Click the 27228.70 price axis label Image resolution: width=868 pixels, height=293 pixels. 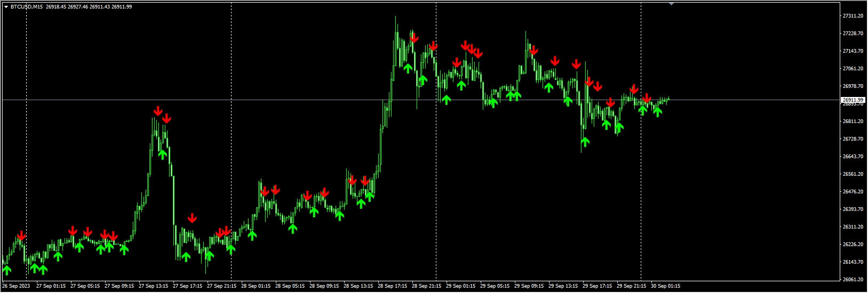pos(853,34)
